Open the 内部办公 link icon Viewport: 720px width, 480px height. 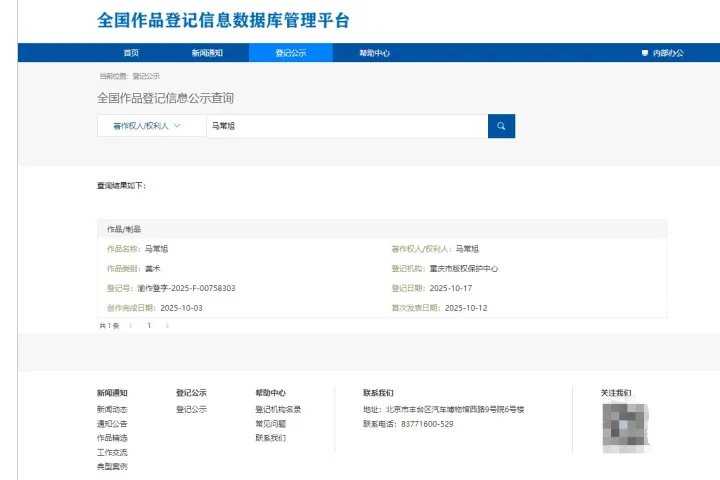pyautogui.click(x=644, y=53)
